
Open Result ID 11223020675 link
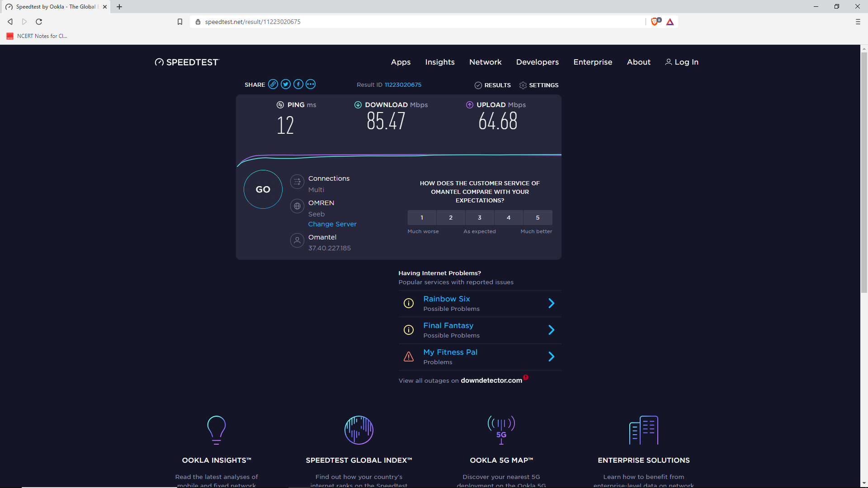[403, 85]
